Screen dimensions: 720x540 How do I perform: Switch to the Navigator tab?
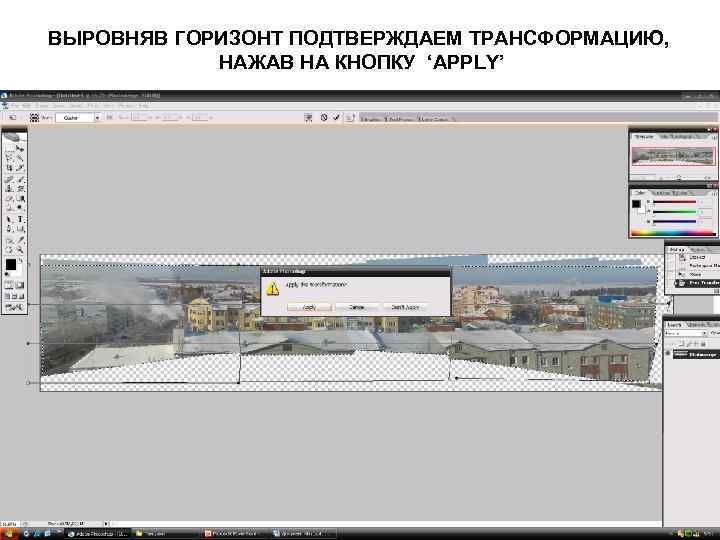click(644, 137)
